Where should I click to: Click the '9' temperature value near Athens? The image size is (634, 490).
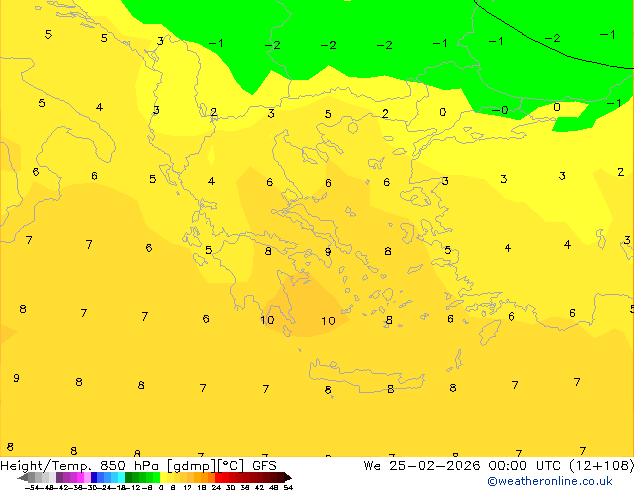(x=328, y=252)
